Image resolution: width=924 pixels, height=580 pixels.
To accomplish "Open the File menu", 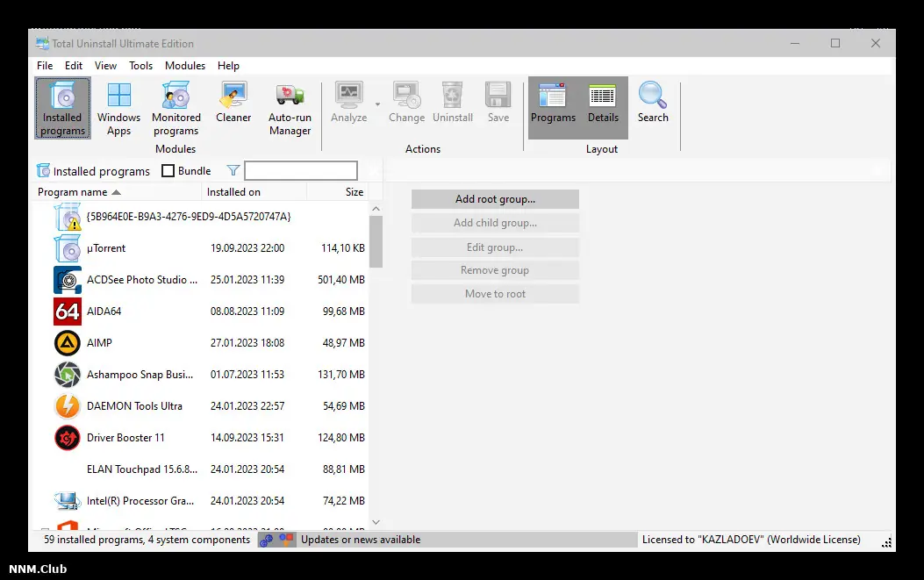I will click(x=45, y=66).
